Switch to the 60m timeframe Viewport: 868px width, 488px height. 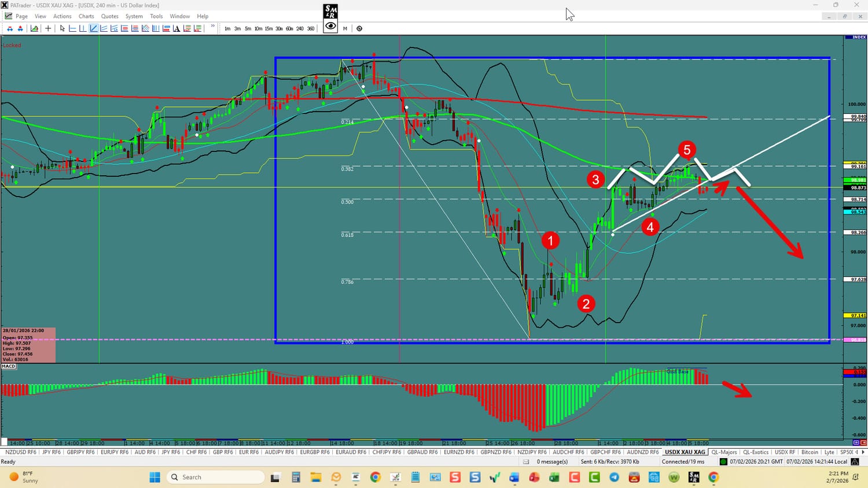click(289, 28)
